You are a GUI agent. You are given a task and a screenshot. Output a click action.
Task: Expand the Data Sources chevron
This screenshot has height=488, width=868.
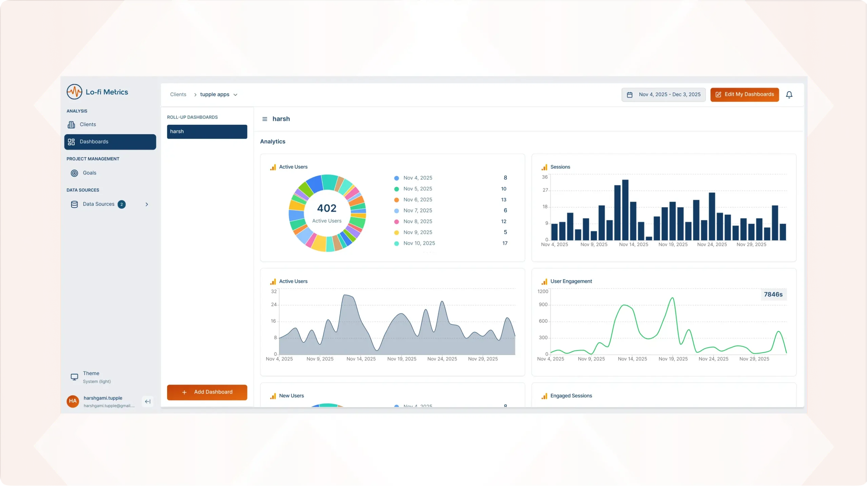147,204
